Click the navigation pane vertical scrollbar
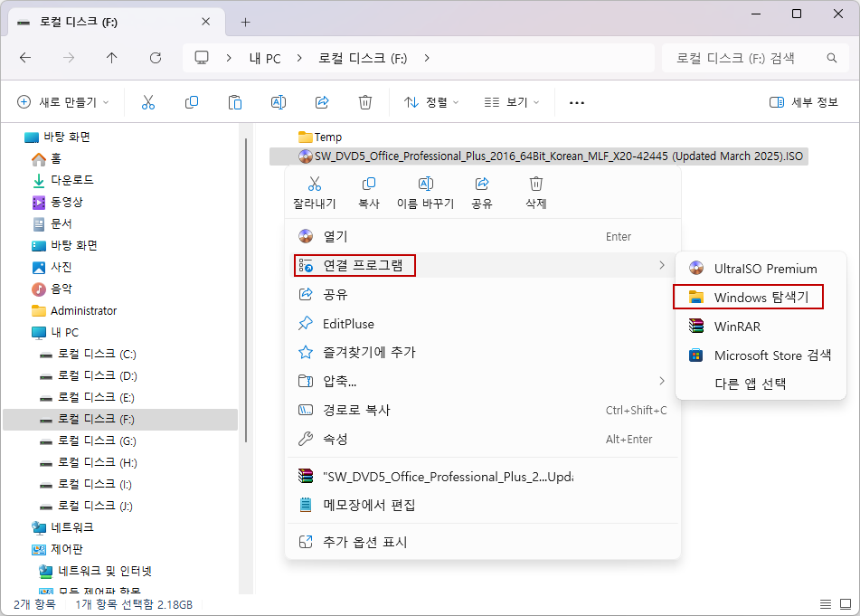Image resolution: width=860 pixels, height=616 pixels. [246, 290]
